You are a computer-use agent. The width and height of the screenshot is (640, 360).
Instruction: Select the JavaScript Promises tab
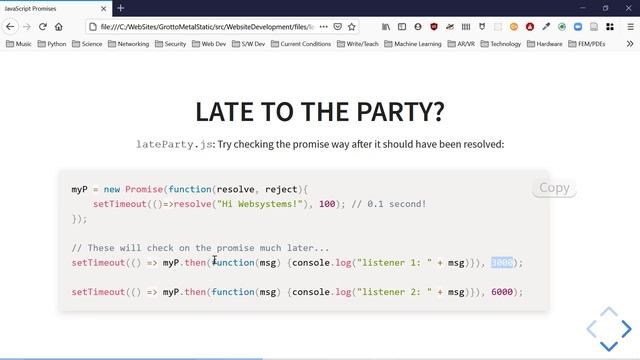coord(56,9)
